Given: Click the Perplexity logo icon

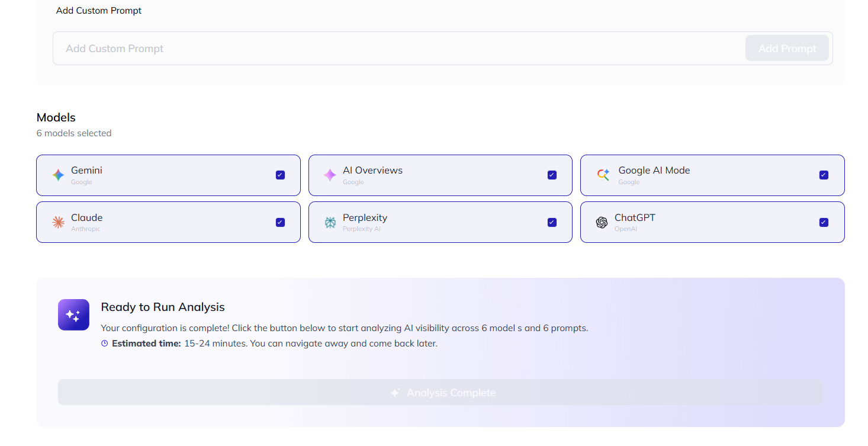Looking at the screenshot, I should coord(330,222).
